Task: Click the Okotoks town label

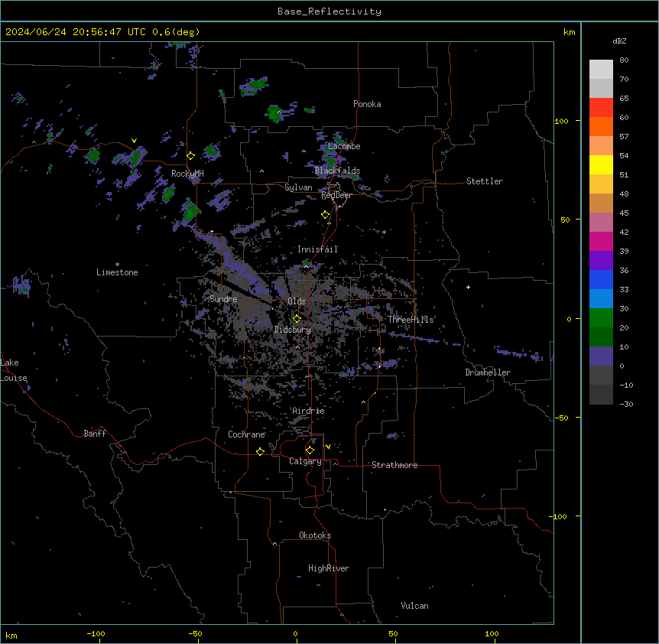Action: pos(315,535)
